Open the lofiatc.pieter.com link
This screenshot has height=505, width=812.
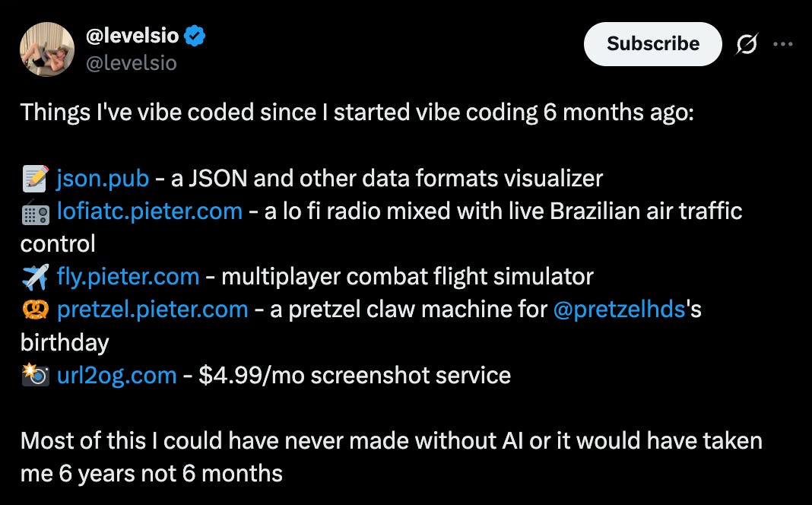tap(149, 211)
